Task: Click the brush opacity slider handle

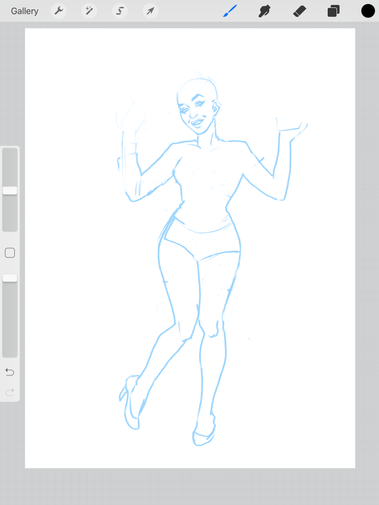Action: point(10,278)
